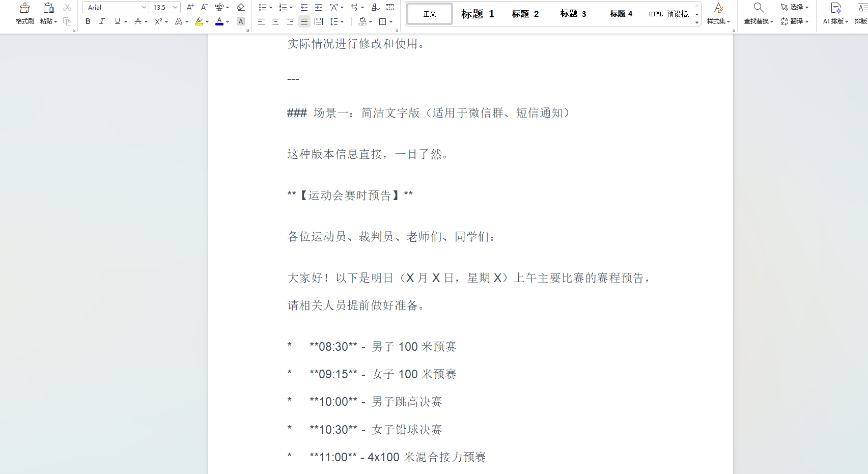Apply the 标题 1 heading style
Image resolution: width=868 pixels, height=474 pixels.
pos(477,14)
